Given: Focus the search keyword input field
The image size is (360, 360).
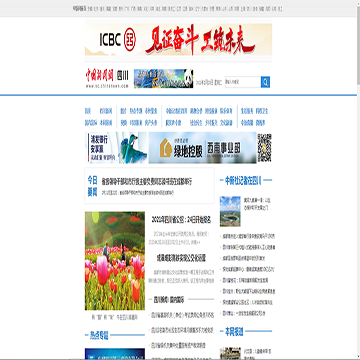Looking at the screenshot, I should pyautogui.click(x=243, y=82).
